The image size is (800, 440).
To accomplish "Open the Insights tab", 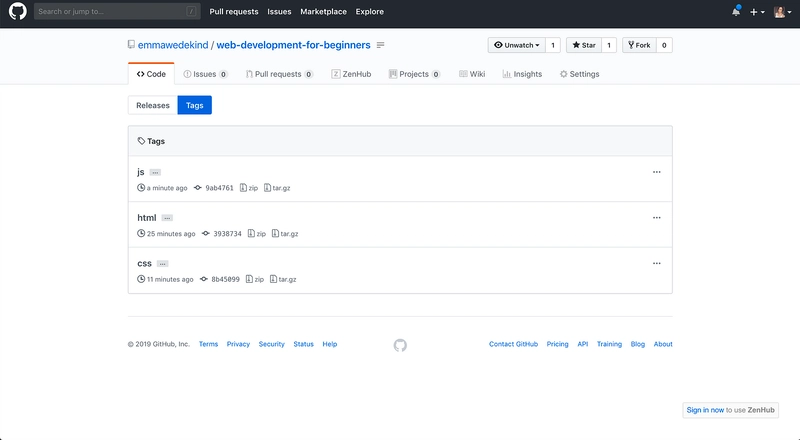I will [x=522, y=74].
